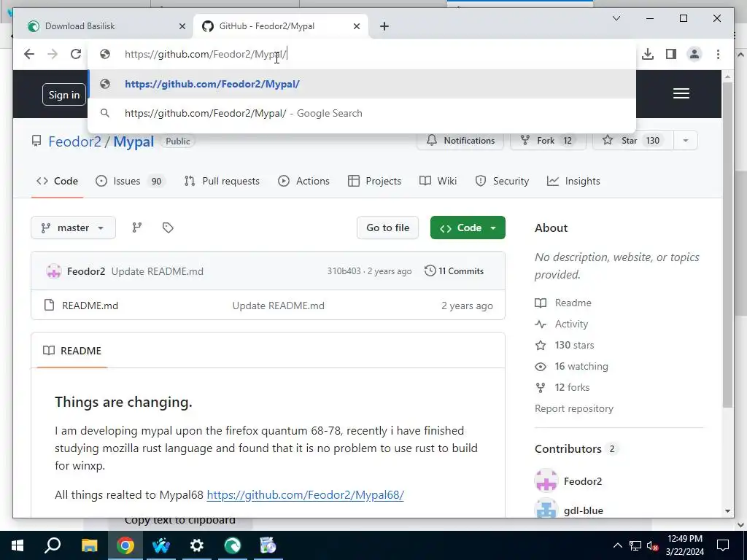Image resolution: width=747 pixels, height=560 pixels.
Task: Open the GitHub hamburger menu
Action: (681, 93)
